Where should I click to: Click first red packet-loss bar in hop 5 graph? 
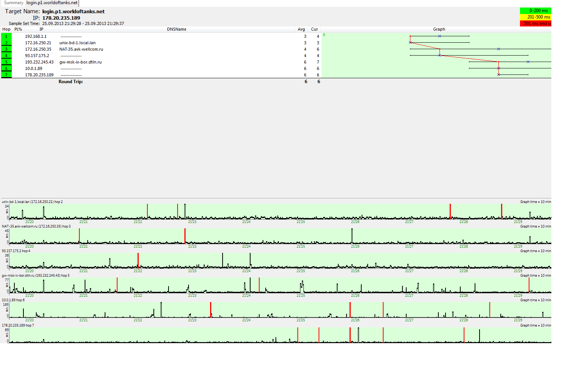coord(117,285)
